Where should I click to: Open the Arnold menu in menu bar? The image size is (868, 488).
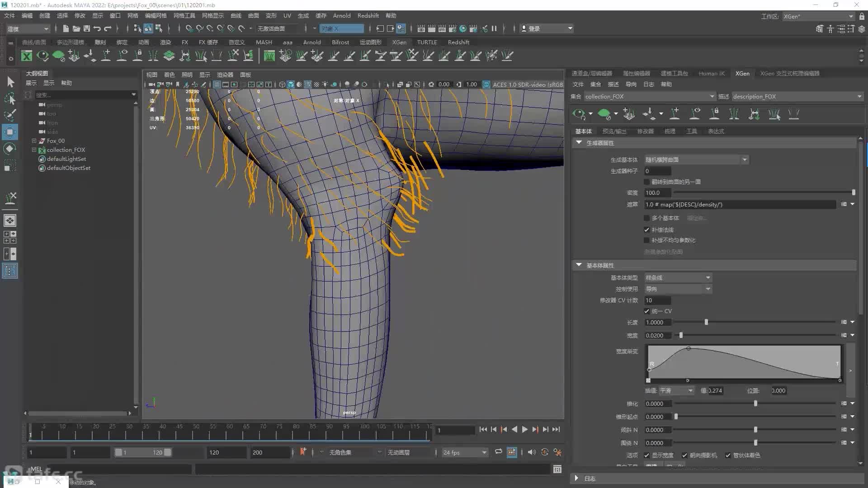click(341, 15)
